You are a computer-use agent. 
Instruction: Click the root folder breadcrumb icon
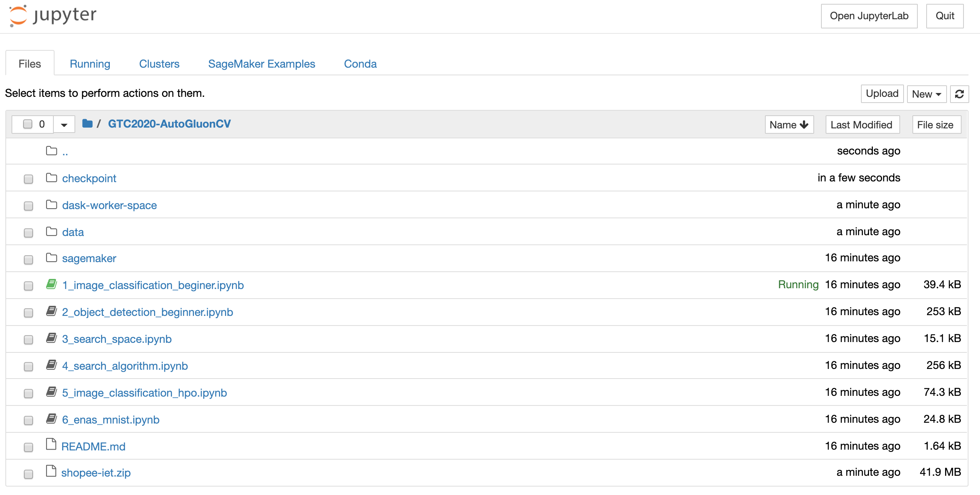87,124
